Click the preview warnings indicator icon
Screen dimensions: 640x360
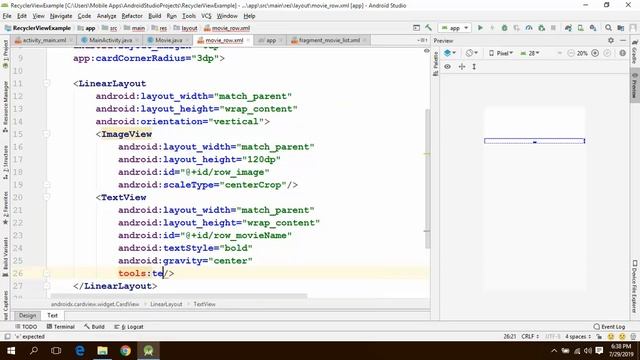(x=622, y=53)
